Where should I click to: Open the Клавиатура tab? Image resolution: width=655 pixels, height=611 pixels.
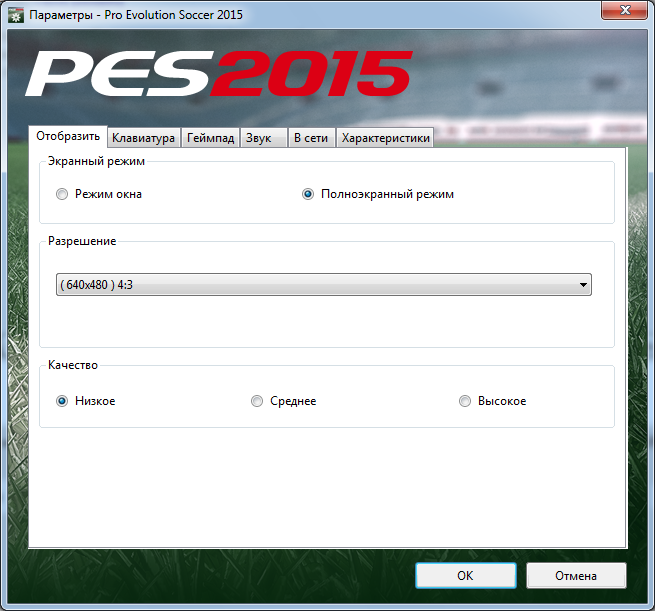click(144, 138)
